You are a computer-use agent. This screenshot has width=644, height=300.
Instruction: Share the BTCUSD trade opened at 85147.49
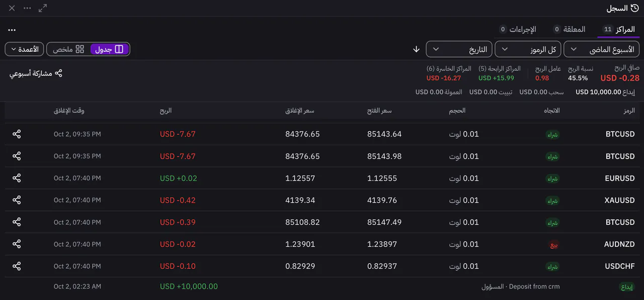17,222
